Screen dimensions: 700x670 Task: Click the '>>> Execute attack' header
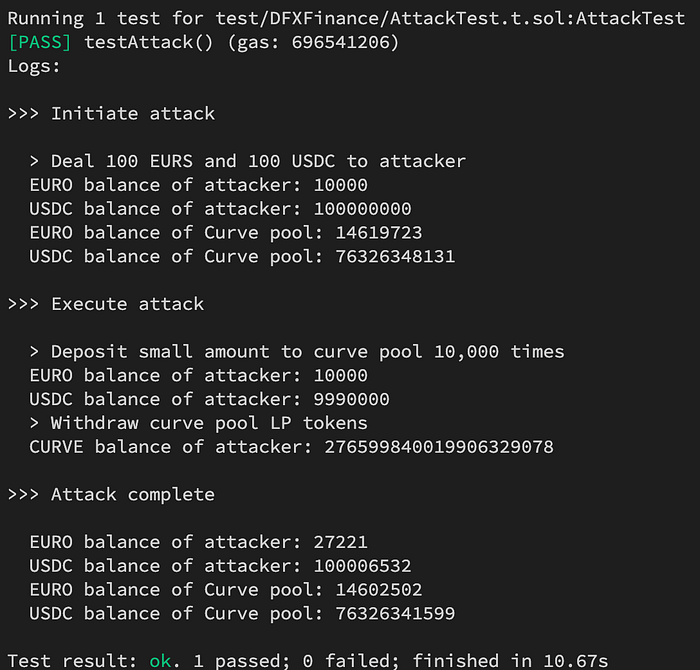tap(105, 304)
